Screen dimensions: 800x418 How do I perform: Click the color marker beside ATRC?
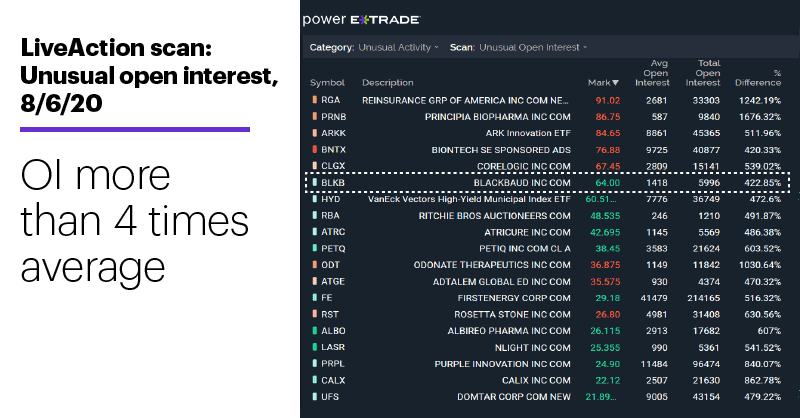pos(315,232)
